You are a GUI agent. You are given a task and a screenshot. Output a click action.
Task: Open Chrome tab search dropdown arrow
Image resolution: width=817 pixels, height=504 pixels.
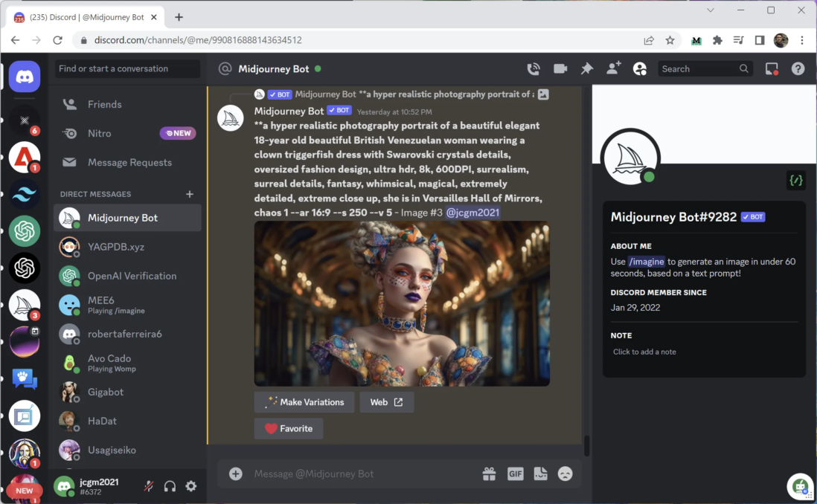coord(710,10)
